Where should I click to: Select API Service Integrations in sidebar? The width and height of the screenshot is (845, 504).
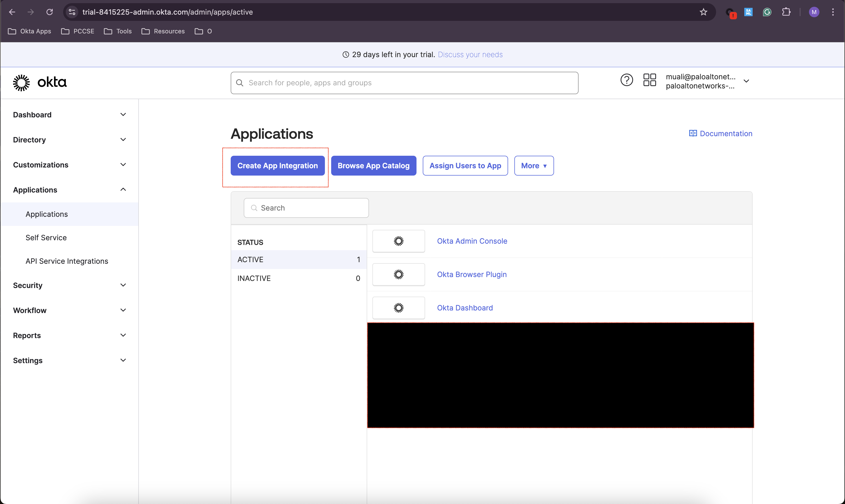tap(67, 261)
